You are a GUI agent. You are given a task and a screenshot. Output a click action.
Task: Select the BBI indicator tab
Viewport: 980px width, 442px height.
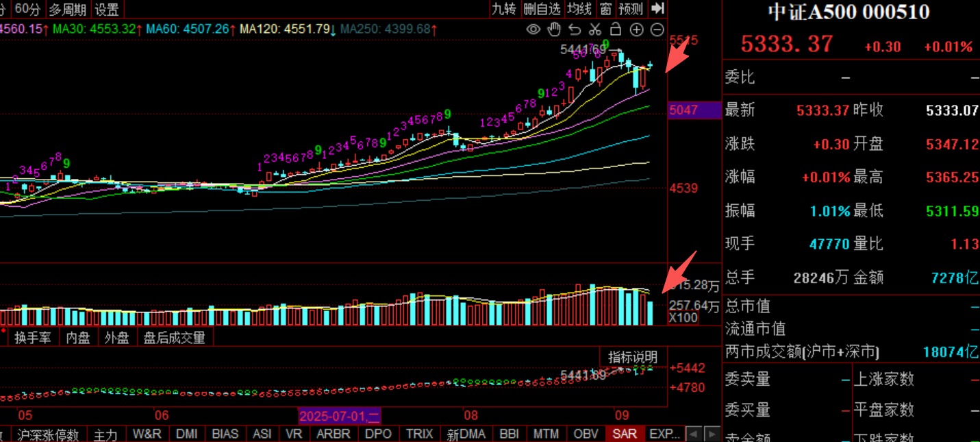(510, 434)
